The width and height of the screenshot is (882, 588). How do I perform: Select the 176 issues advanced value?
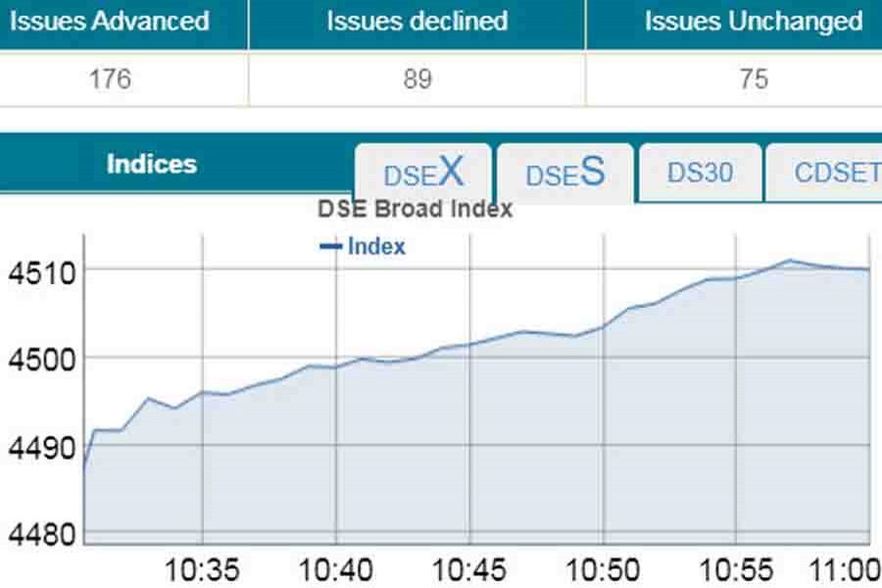109,79
